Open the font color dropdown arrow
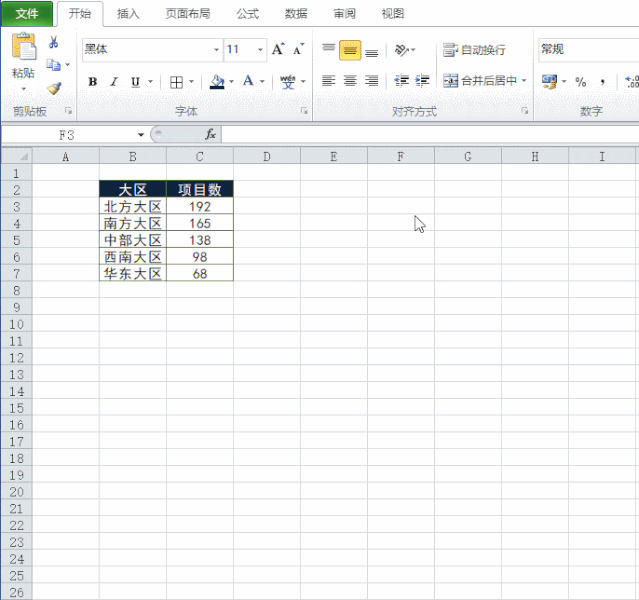639x600 pixels. 262,82
